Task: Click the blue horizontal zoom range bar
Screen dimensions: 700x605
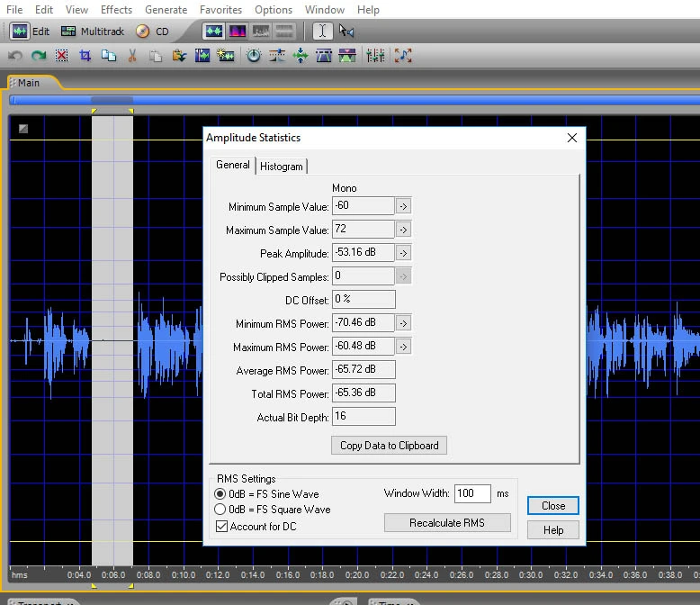Action: 360,100
